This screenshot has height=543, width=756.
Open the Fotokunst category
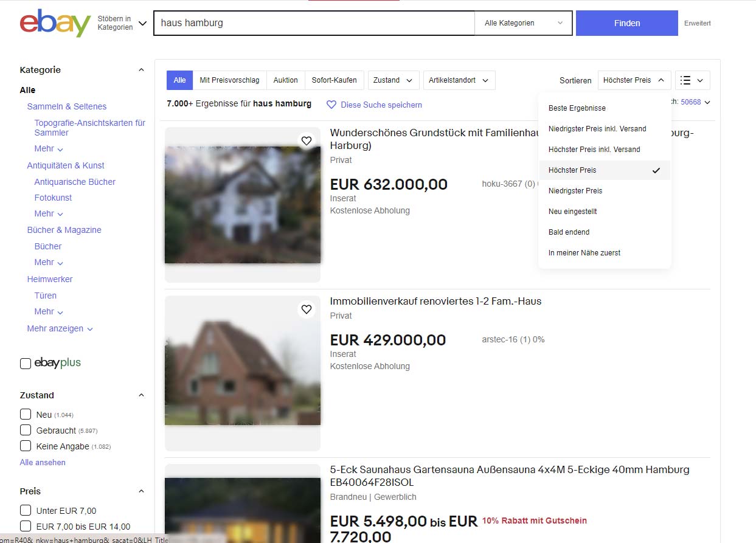coord(53,198)
